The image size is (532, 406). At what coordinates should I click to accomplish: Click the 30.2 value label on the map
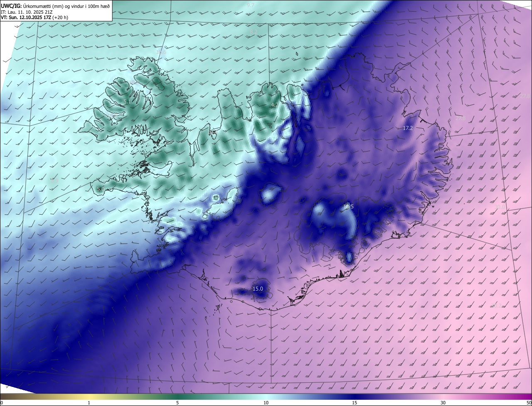pos(496,306)
